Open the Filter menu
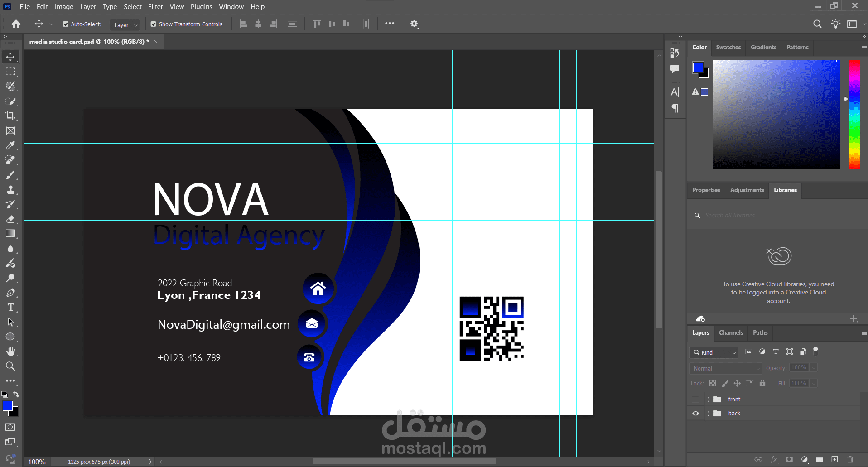 tap(155, 7)
